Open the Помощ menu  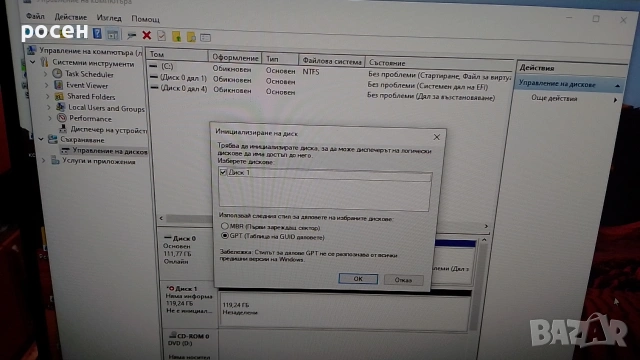click(146, 19)
